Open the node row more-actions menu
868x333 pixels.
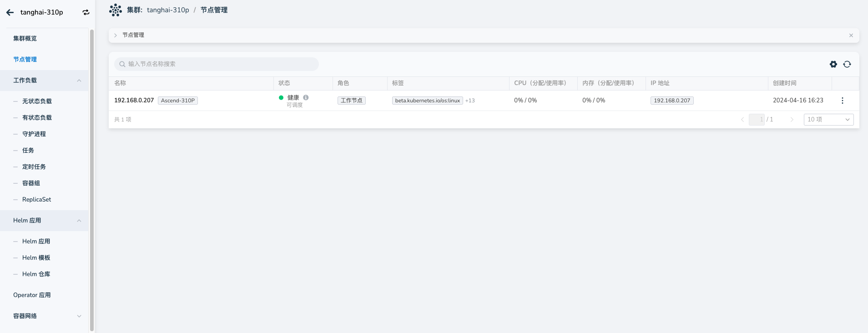point(842,101)
